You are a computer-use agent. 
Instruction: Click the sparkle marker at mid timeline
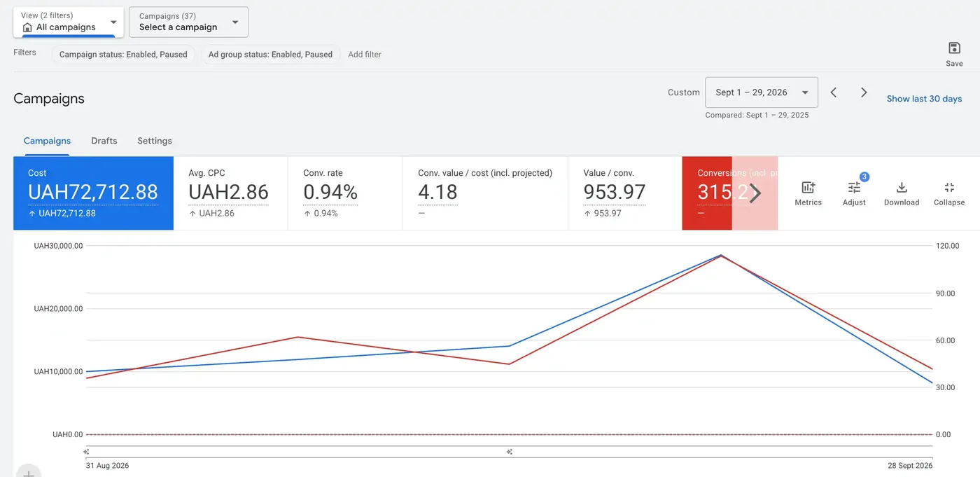click(x=510, y=452)
